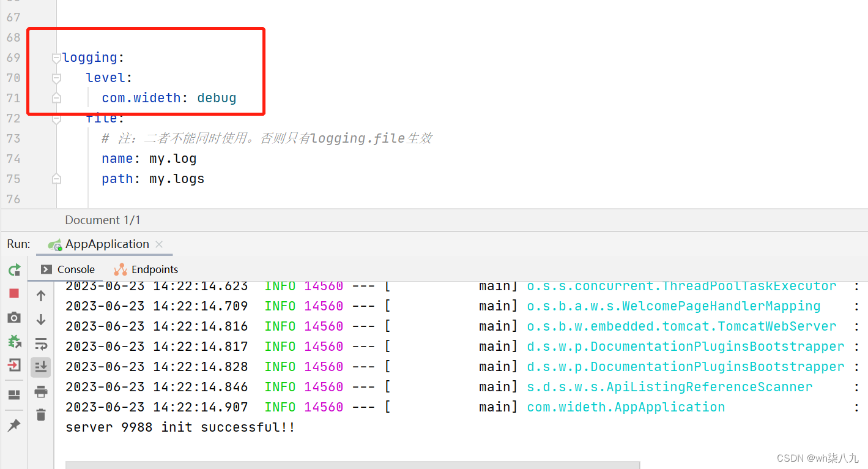This screenshot has height=469, width=868.
Task: Rerun the AppApplication with the green rerun icon
Action: click(14, 270)
